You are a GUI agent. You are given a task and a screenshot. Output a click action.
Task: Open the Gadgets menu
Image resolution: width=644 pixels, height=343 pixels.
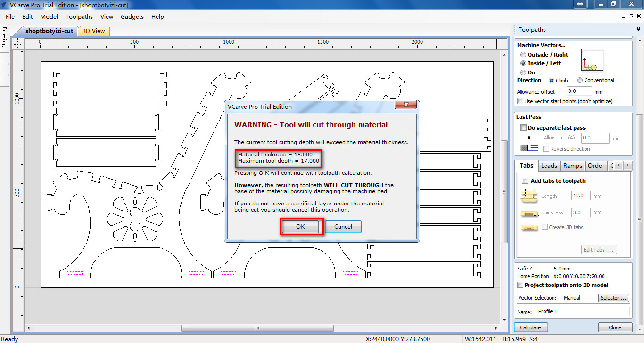click(132, 16)
